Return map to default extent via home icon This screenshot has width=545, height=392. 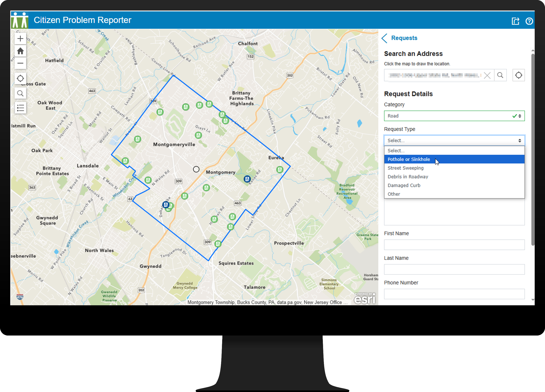pos(20,51)
